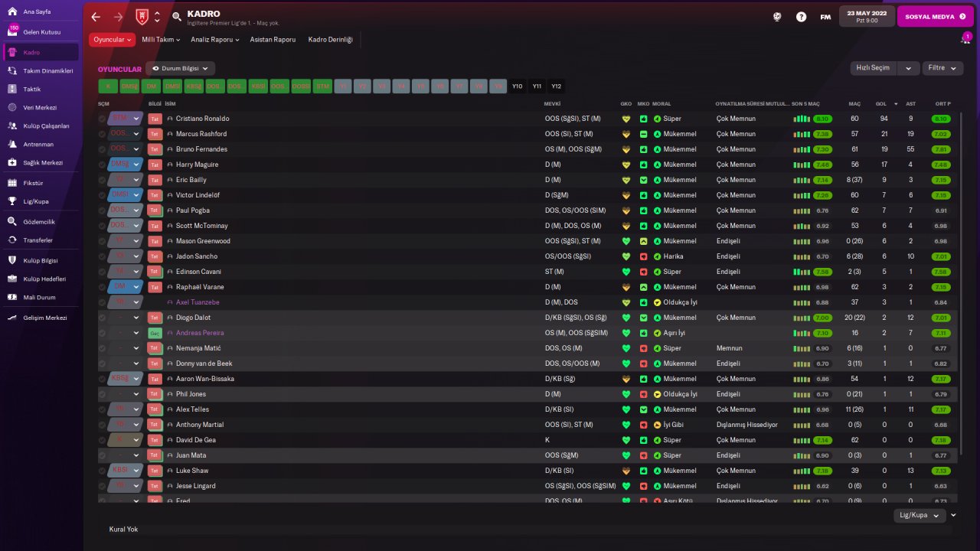Viewport: 980px width, 551px height.
Task: Sort the table by GOL column header
Action: [x=880, y=103]
